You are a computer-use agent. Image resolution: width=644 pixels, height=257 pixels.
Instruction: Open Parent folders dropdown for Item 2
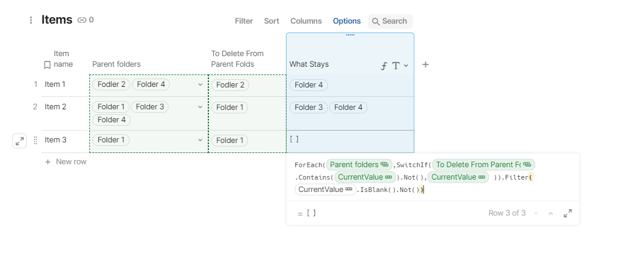click(200, 108)
